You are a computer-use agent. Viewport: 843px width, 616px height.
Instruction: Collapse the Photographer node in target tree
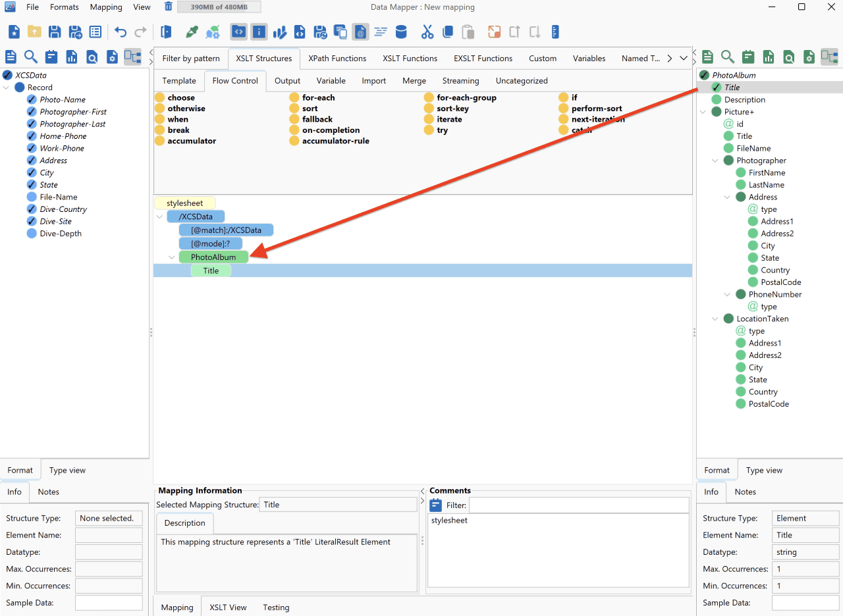point(715,161)
